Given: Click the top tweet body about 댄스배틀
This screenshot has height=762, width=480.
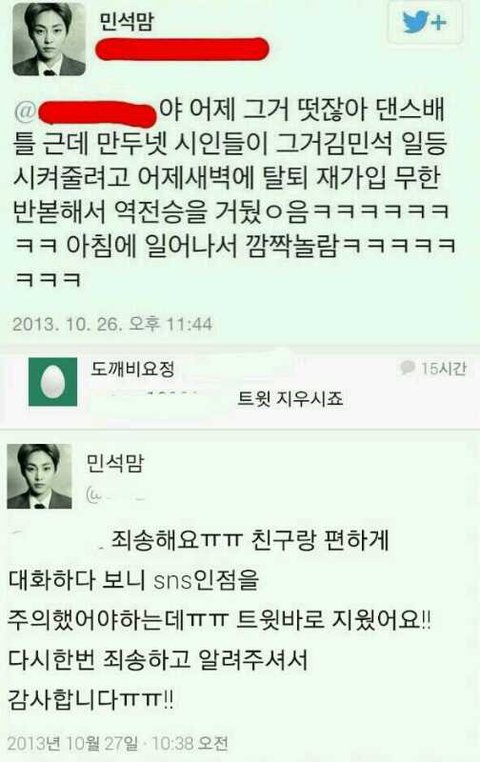Looking at the screenshot, I should (x=233, y=194).
